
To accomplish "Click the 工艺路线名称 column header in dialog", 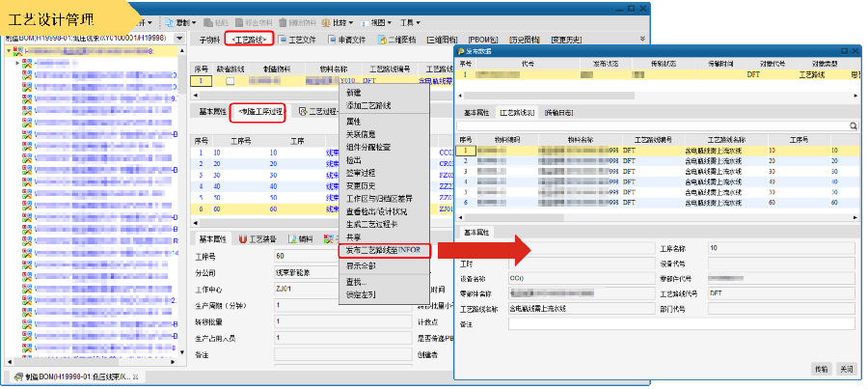I will click(725, 140).
